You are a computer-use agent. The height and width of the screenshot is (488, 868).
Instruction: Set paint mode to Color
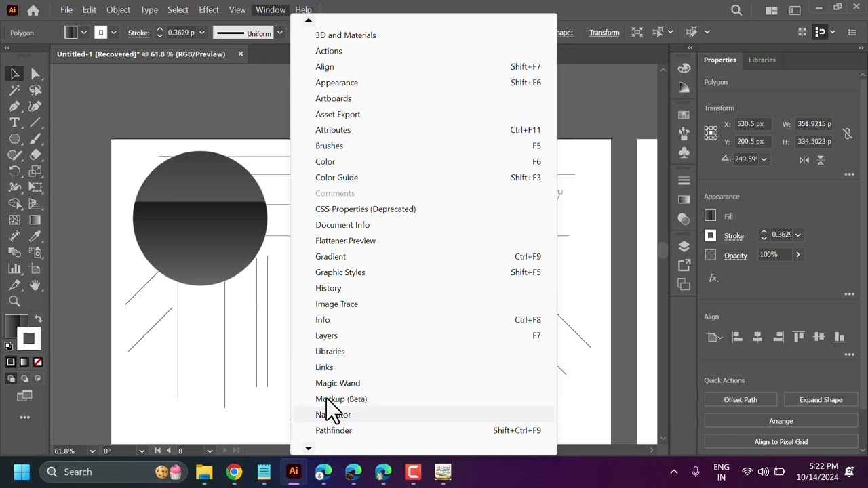tap(11, 362)
